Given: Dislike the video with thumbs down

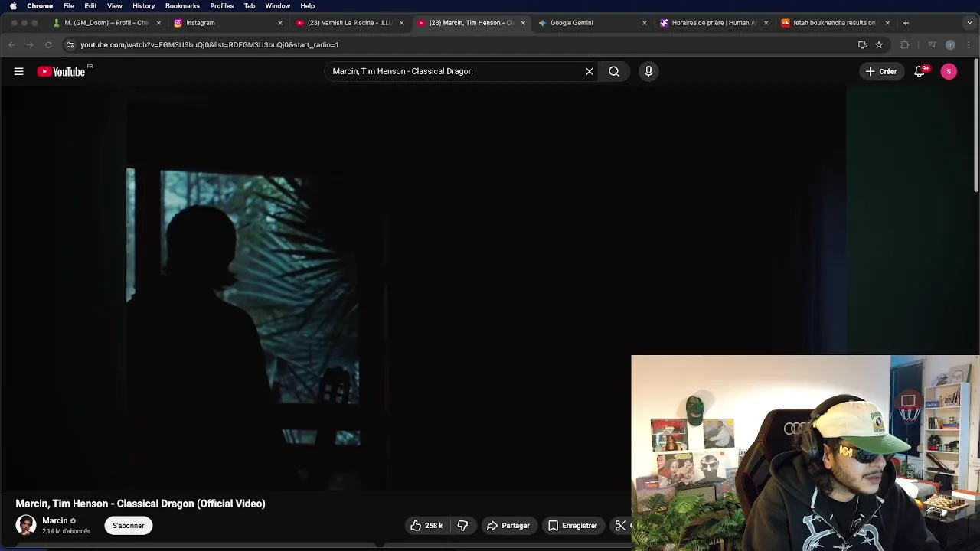Looking at the screenshot, I should click(x=462, y=526).
